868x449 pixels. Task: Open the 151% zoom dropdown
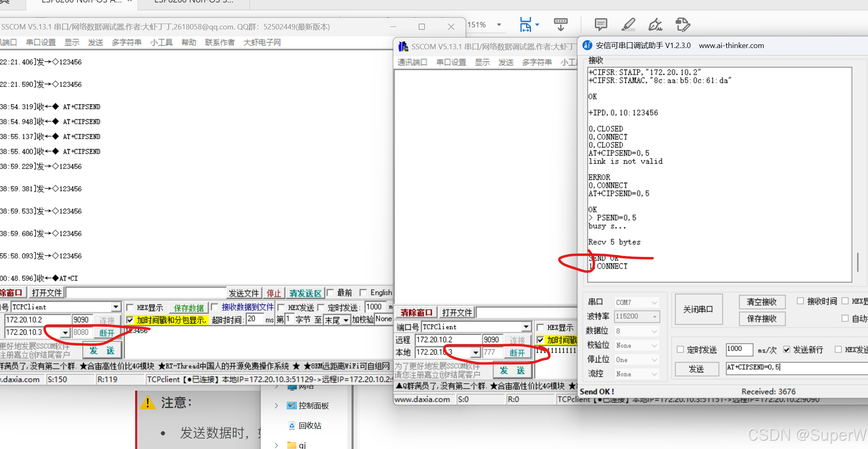[499, 25]
